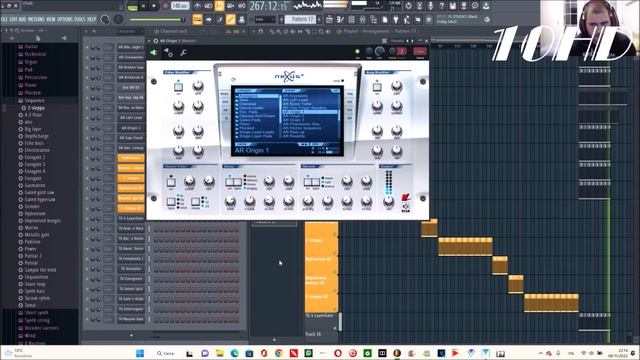
Task: Click the green speaker icon in the plugin window toolbar
Action: 154,53
